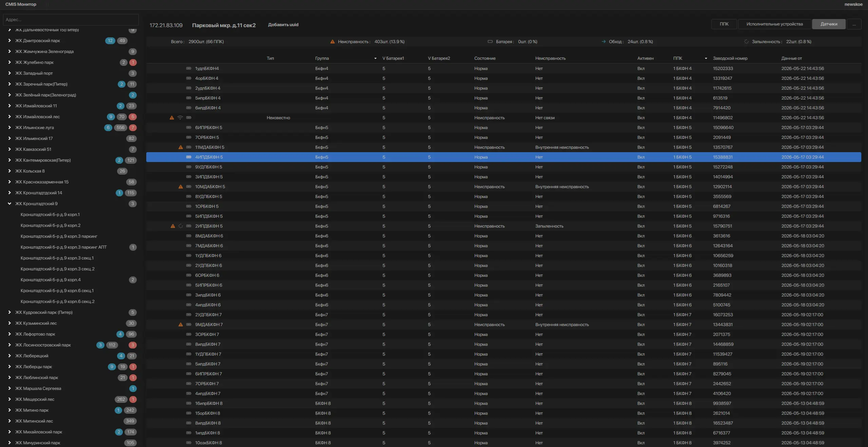Click IP address 172.21.83.109
868x447 pixels.
point(166,25)
